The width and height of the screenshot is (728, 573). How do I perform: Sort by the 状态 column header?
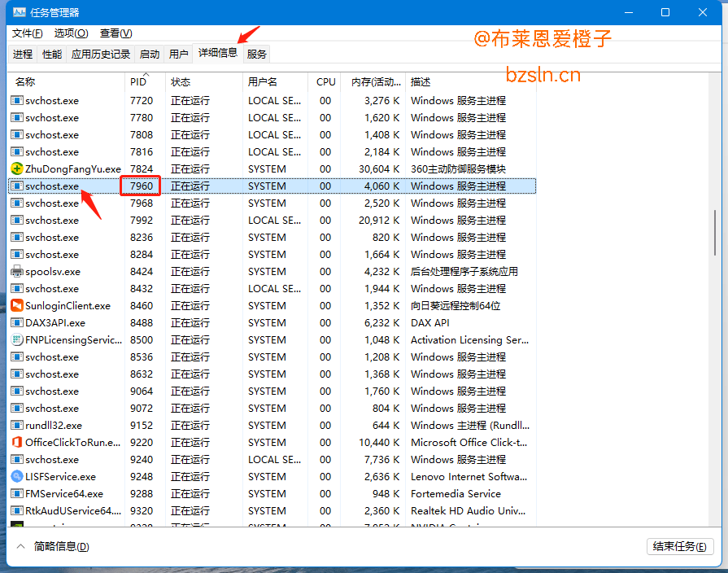pyautogui.click(x=204, y=81)
